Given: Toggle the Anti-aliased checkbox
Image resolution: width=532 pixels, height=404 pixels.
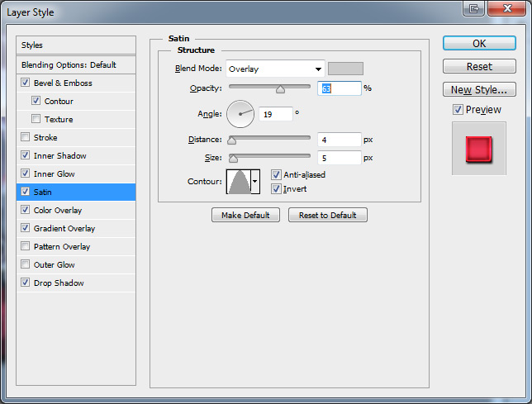Looking at the screenshot, I should point(276,174).
